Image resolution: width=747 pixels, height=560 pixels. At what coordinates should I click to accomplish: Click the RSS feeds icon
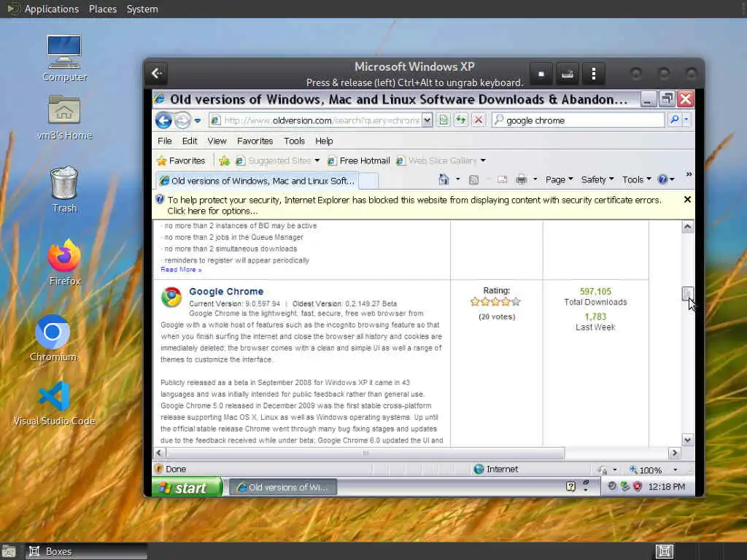point(473,179)
